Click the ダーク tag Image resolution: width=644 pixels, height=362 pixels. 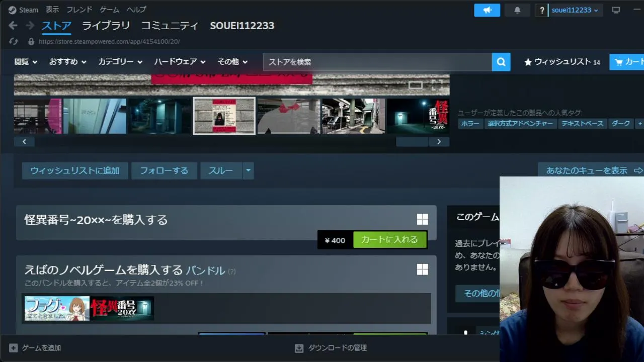(x=621, y=123)
